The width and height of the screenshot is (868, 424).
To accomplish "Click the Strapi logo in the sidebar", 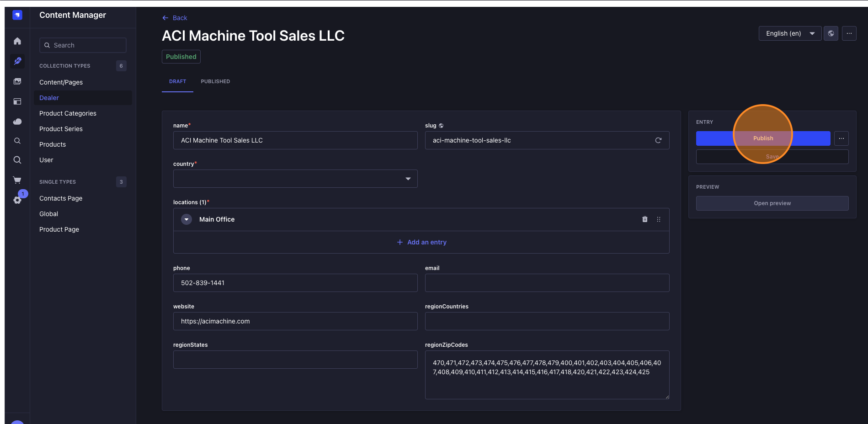I will point(17,15).
